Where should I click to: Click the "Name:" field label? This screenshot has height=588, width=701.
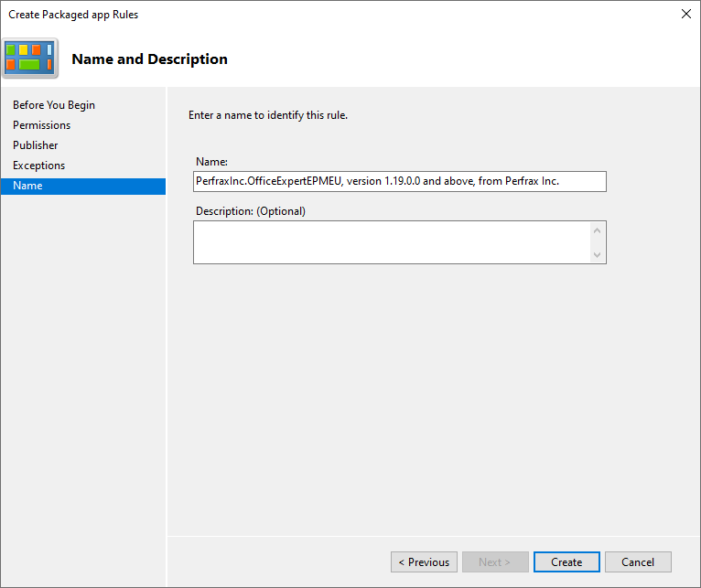coord(211,162)
